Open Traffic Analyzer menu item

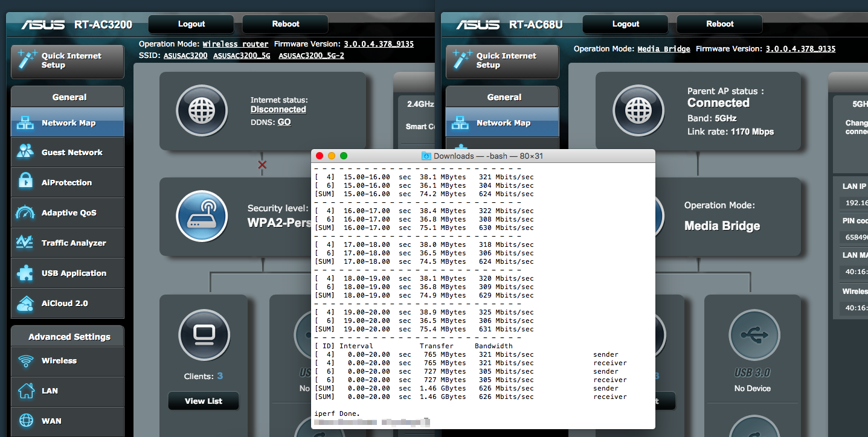(x=68, y=243)
